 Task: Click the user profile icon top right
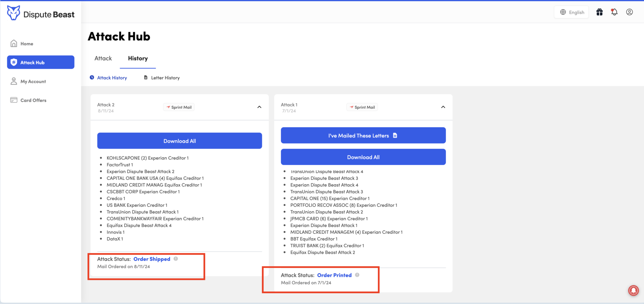point(629,12)
